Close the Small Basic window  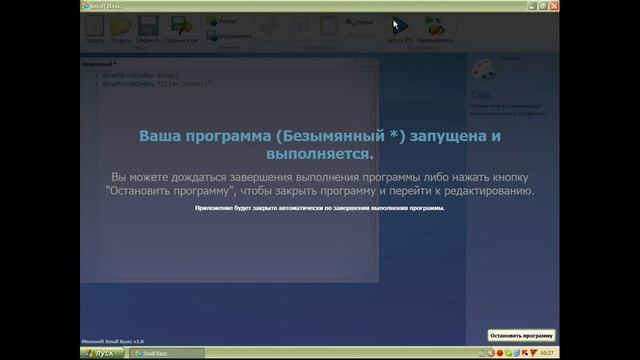click(554, 6)
